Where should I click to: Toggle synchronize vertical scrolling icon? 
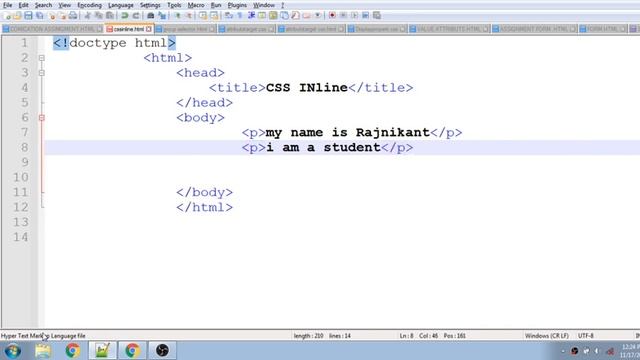pos(203,16)
